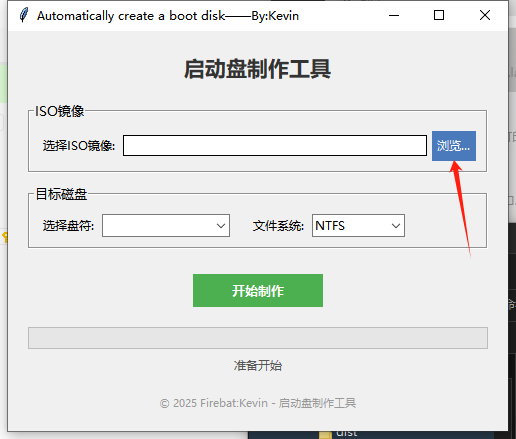The image size is (516, 439).
Task: Click the 启动盘制作工具 heading
Action: point(257,69)
